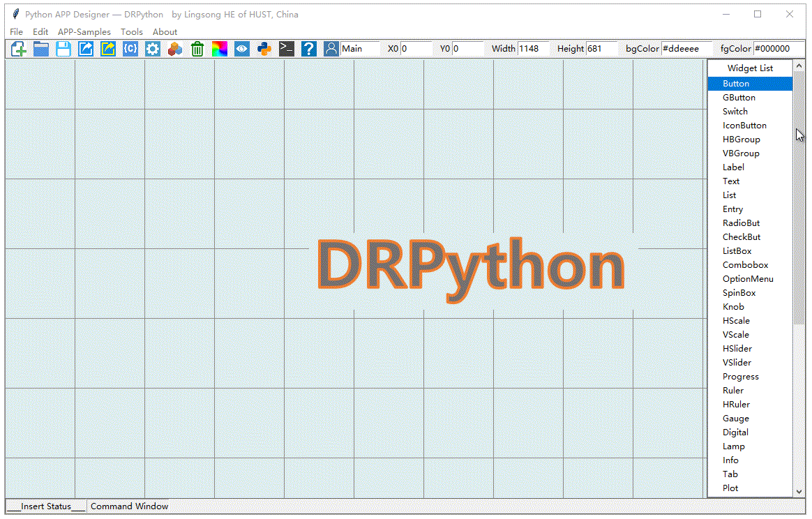Select HRuler in the Widget List
Screen dimensions: 812x519
tap(750, 405)
